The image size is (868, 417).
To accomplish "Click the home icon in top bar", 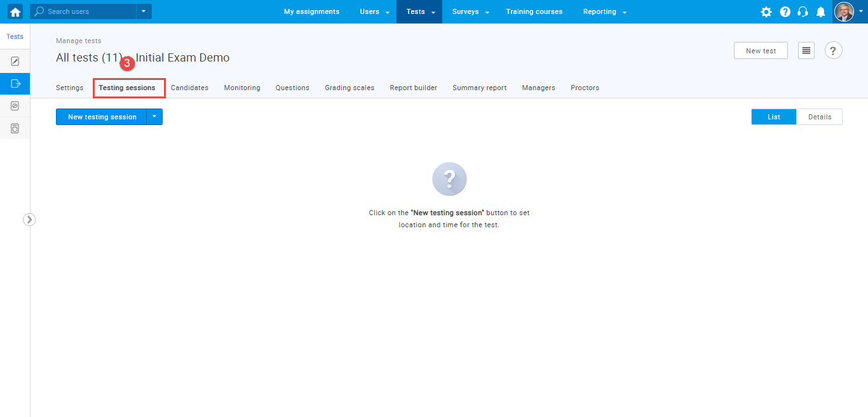I will 15,11.
